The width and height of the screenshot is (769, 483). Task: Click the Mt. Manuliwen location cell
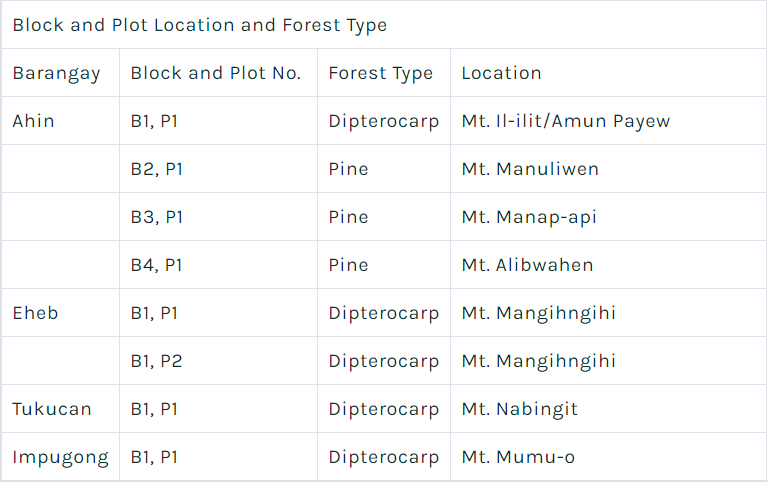coord(530,169)
